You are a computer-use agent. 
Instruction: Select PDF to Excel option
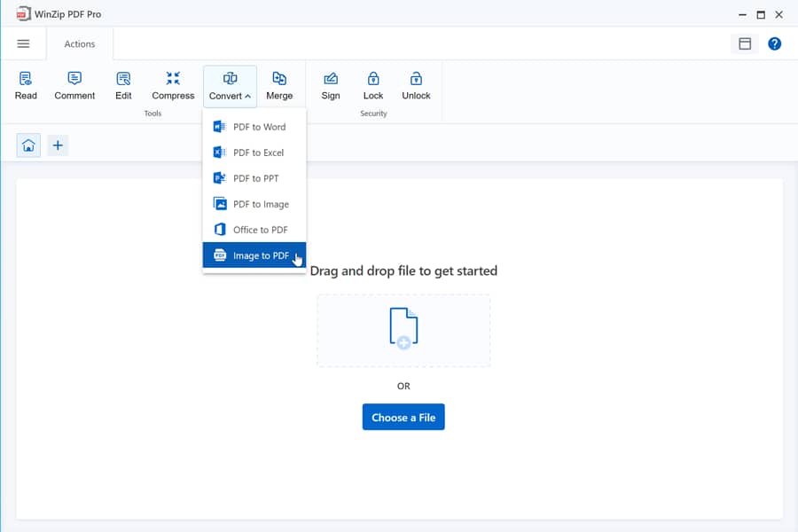[254, 153]
